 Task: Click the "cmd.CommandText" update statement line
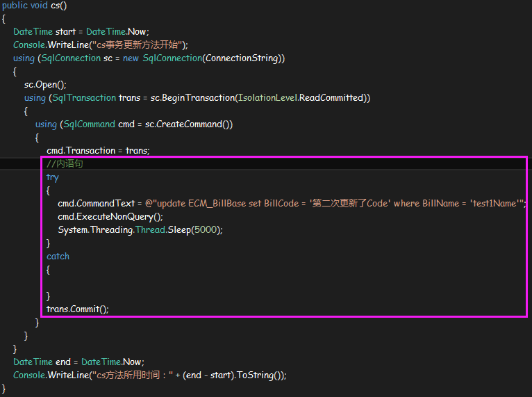coord(292,204)
